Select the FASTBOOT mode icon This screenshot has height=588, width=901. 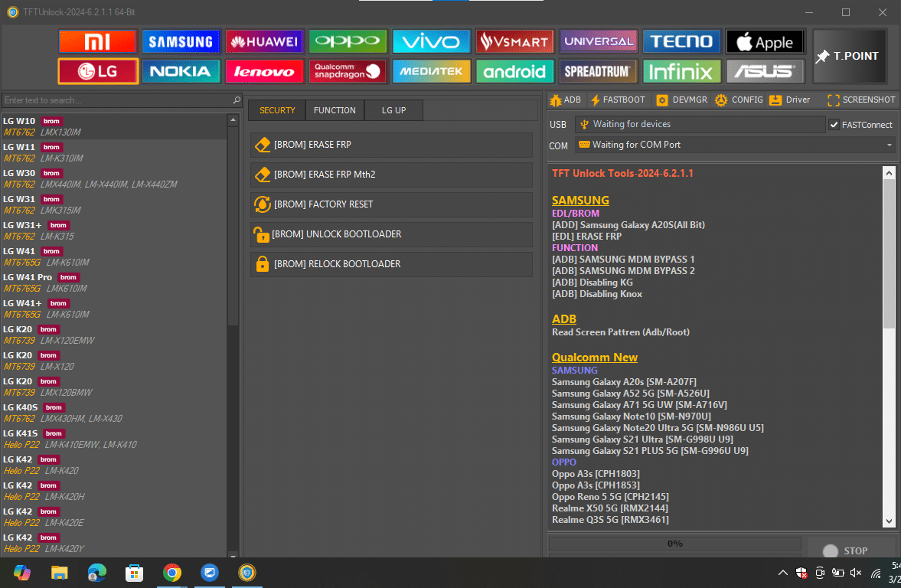click(617, 100)
